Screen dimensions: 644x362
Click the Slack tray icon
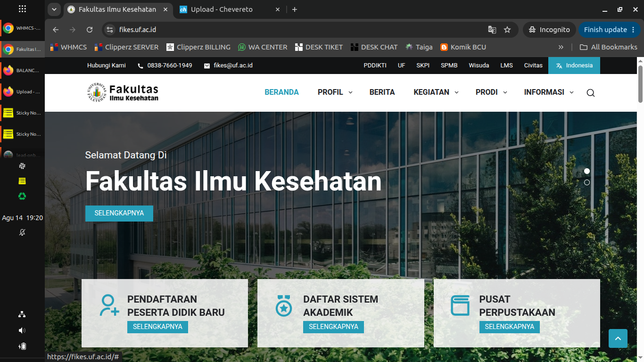22,166
